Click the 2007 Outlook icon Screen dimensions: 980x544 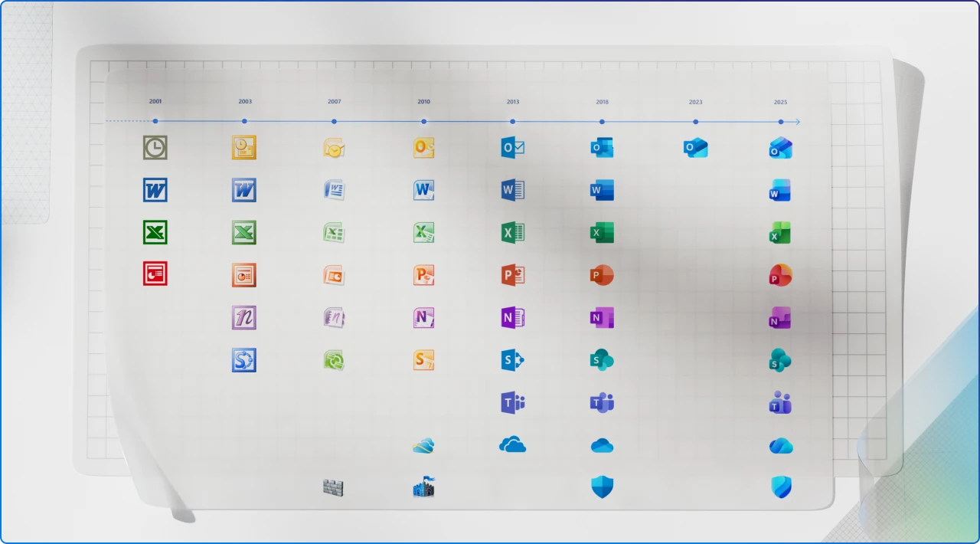click(334, 149)
